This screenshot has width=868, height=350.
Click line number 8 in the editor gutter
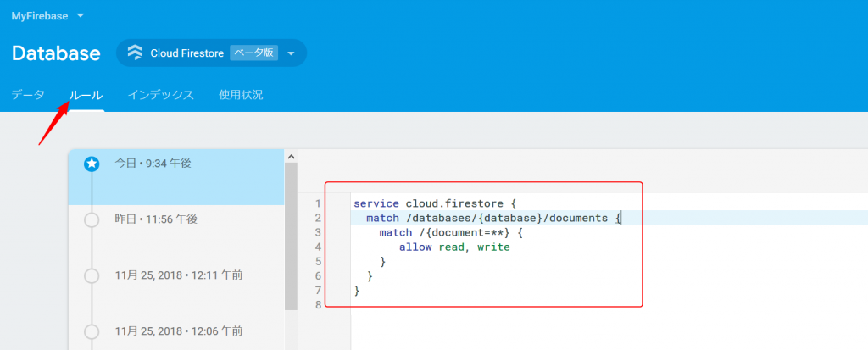pyautogui.click(x=318, y=304)
